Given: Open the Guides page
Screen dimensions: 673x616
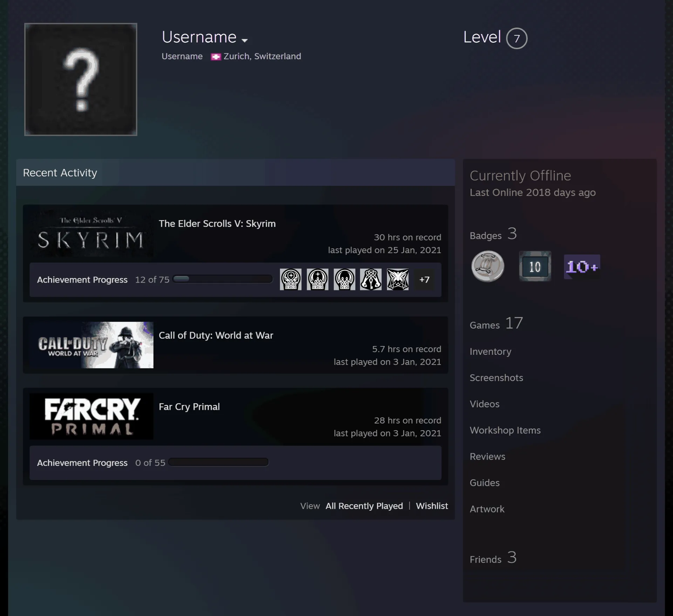Looking at the screenshot, I should 484,483.
